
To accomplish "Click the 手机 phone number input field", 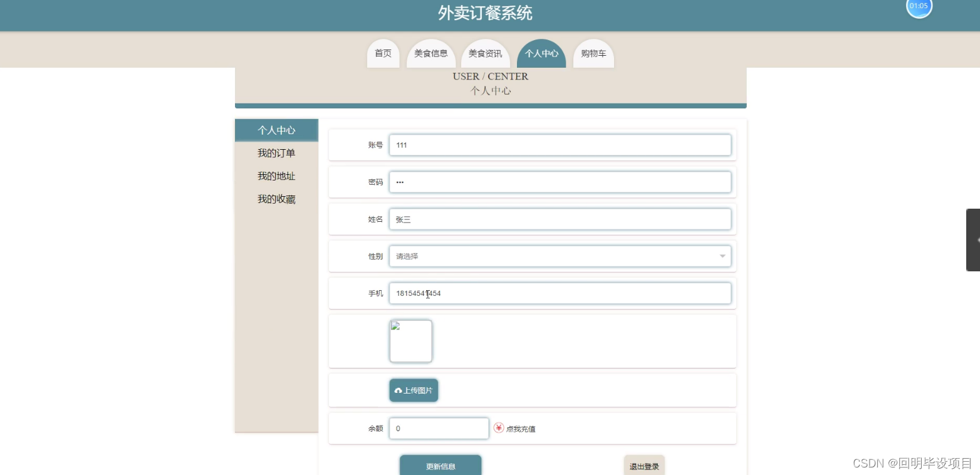I will [x=560, y=293].
